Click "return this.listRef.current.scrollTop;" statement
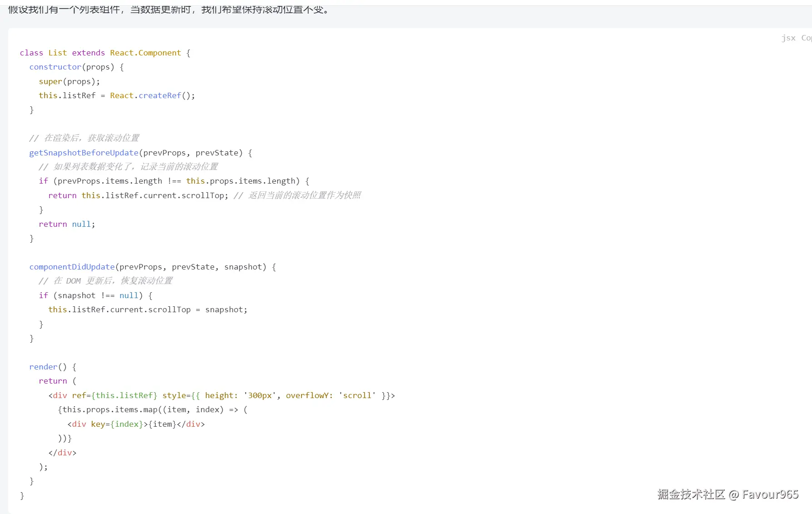 [138, 195]
